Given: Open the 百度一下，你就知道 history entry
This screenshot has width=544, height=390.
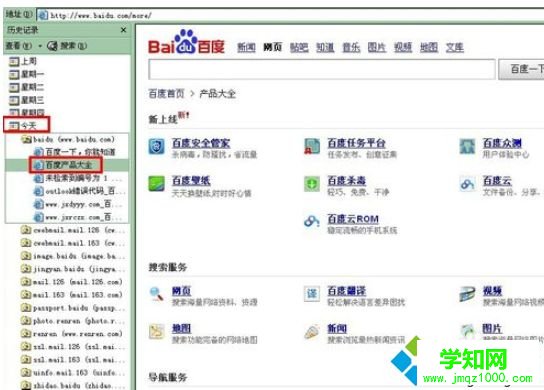Looking at the screenshot, I should (x=75, y=152).
